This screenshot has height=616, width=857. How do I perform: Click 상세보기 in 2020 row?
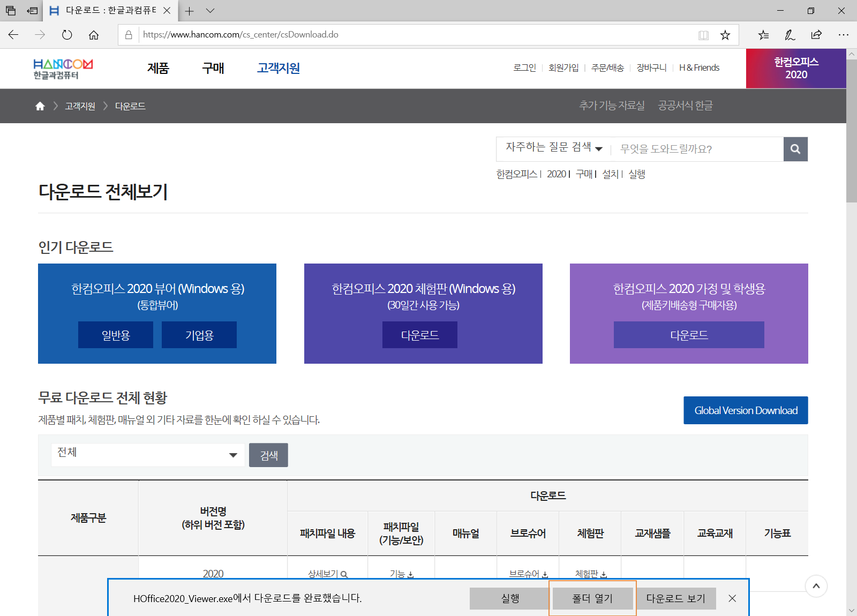[x=328, y=574]
